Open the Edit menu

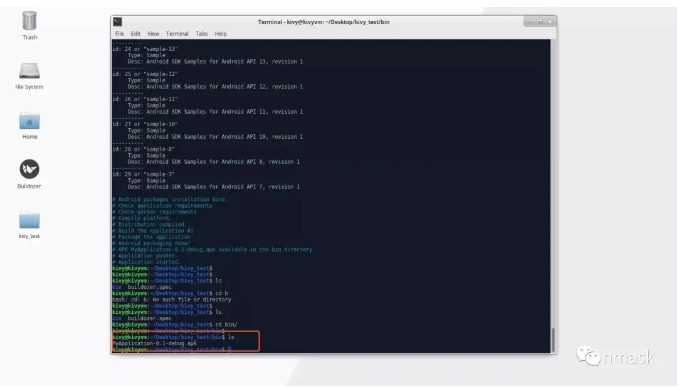[136, 33]
